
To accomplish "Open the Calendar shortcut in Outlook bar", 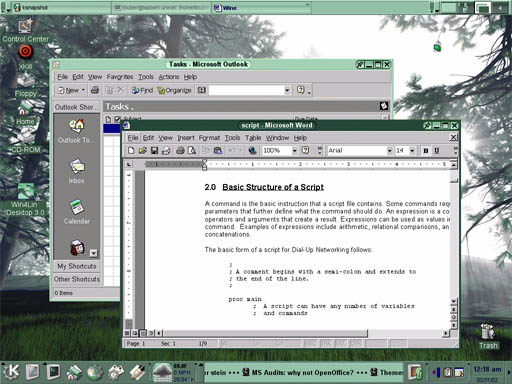I will pyautogui.click(x=77, y=207).
